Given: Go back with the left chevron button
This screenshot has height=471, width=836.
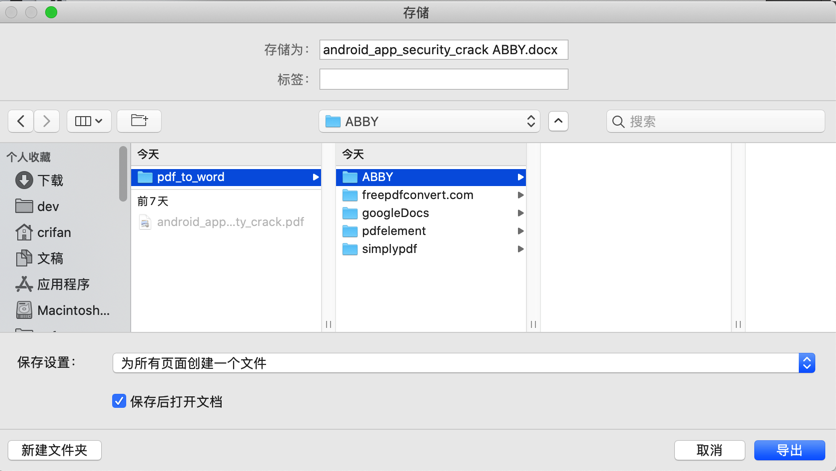Looking at the screenshot, I should click(21, 121).
